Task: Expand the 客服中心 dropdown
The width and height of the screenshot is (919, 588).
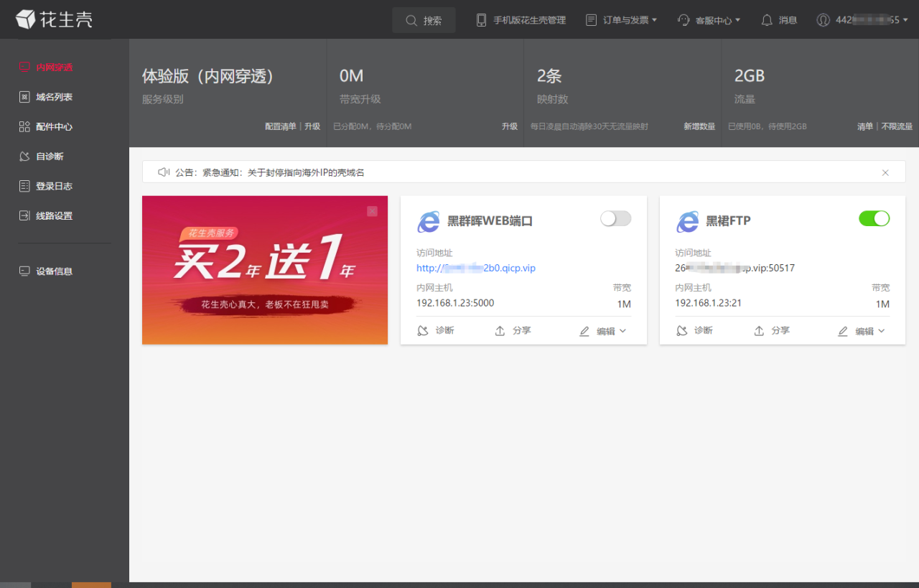Action: (708, 19)
